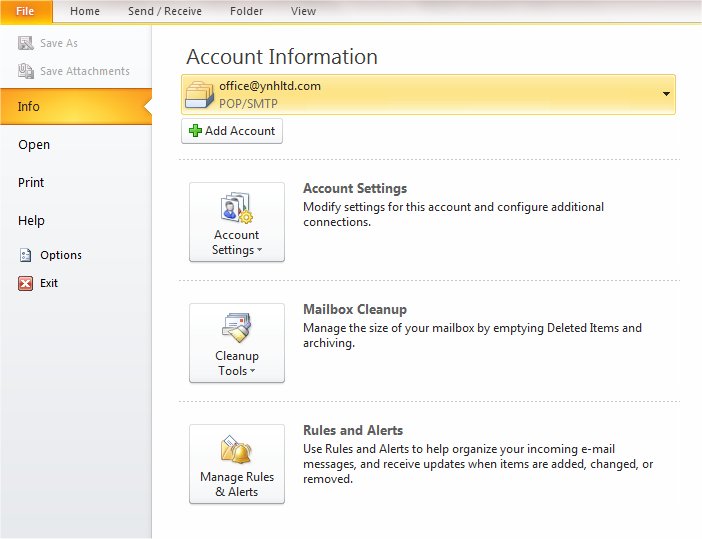Open the Send / Receive tab
702x539 pixels.
pyautogui.click(x=165, y=11)
